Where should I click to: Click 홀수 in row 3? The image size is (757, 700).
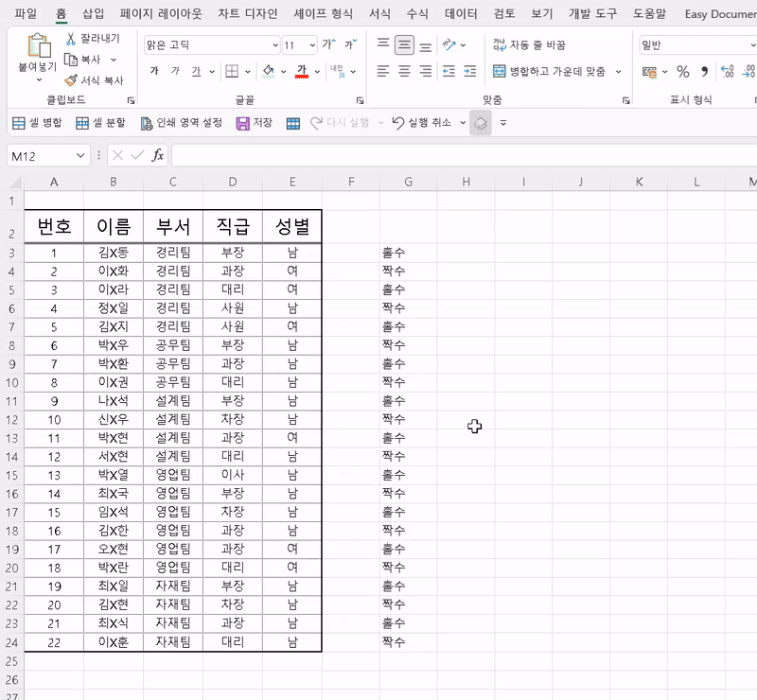pyautogui.click(x=394, y=253)
